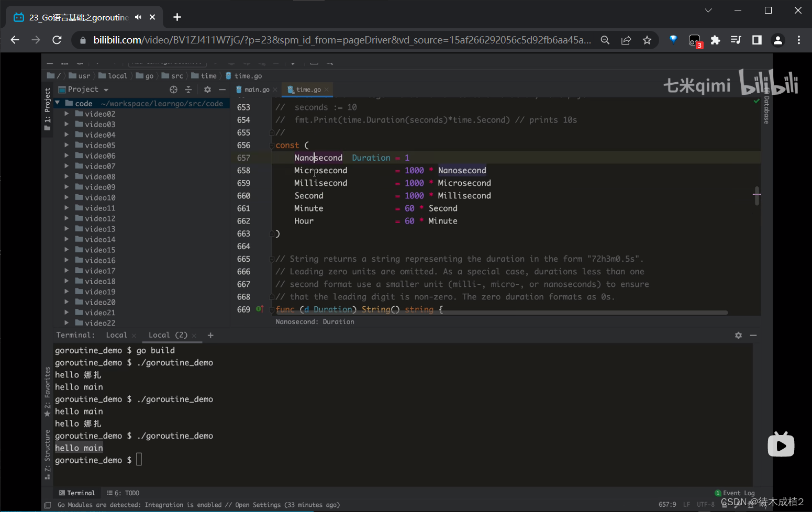Open the Chrome three-dot menu
The width and height of the screenshot is (812, 512).
tap(799, 40)
